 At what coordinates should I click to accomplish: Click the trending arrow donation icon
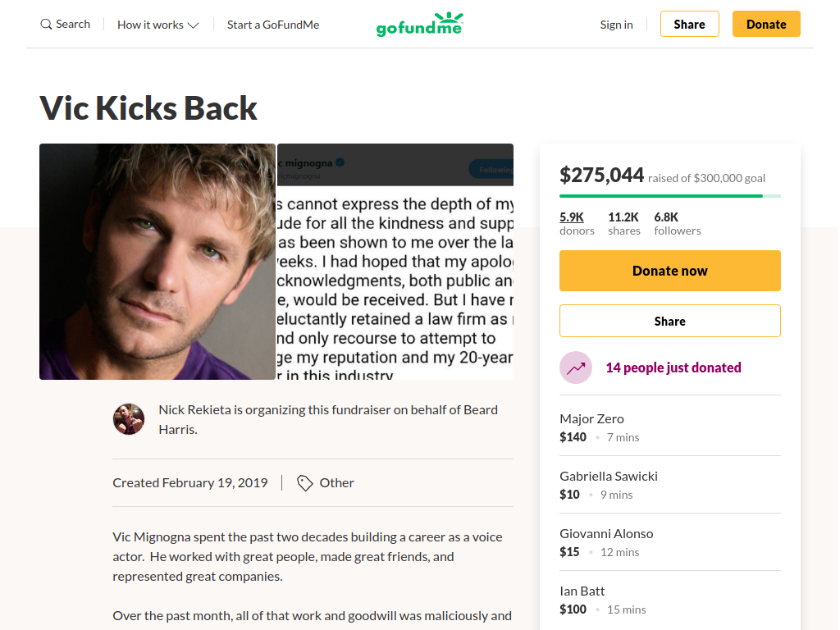point(576,367)
